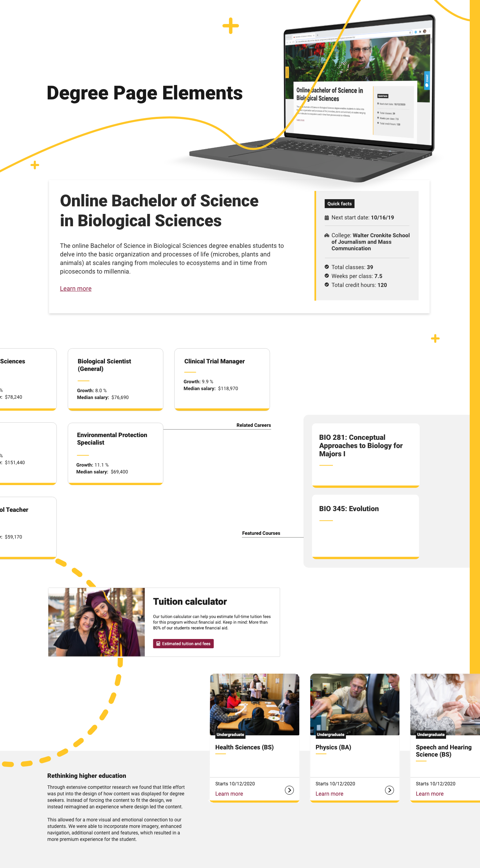Select the Biological Scientist (General) career card
The image size is (480, 868).
coord(116,379)
